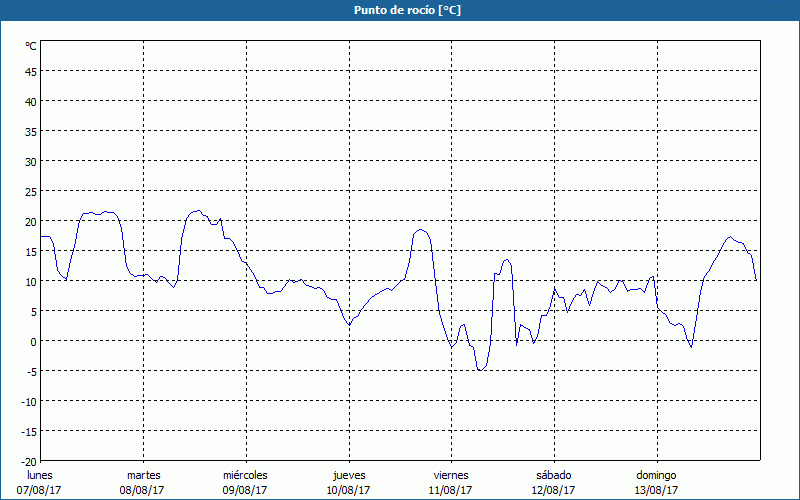The image size is (800, 500).
Task: Select the 0 value on the y-axis
Action: (x=33, y=341)
